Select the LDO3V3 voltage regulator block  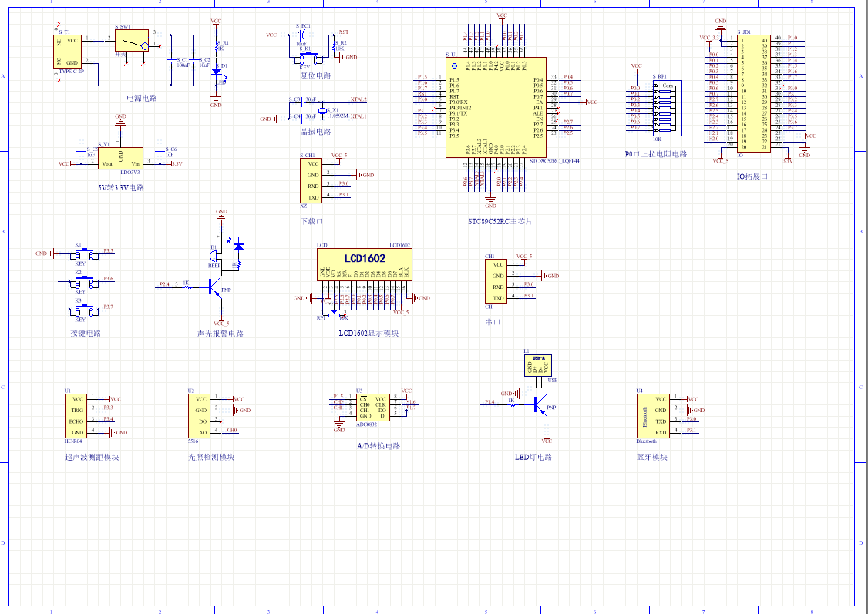point(120,158)
